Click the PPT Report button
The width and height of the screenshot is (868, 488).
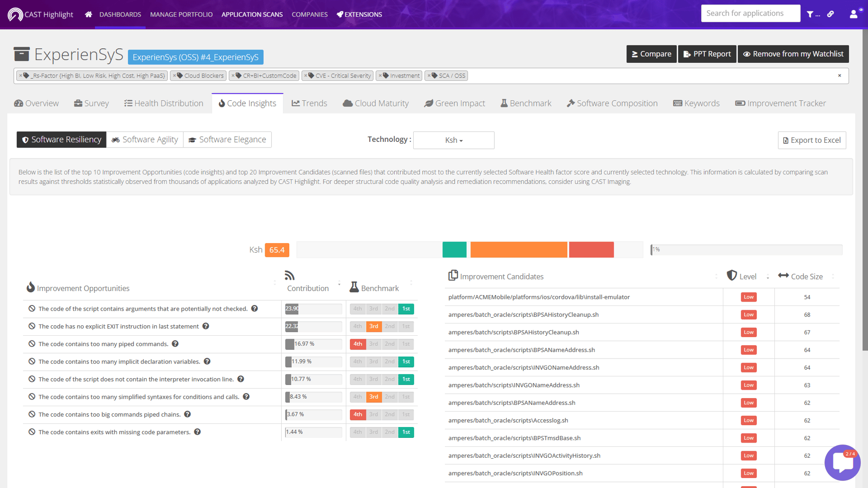pyautogui.click(x=707, y=54)
